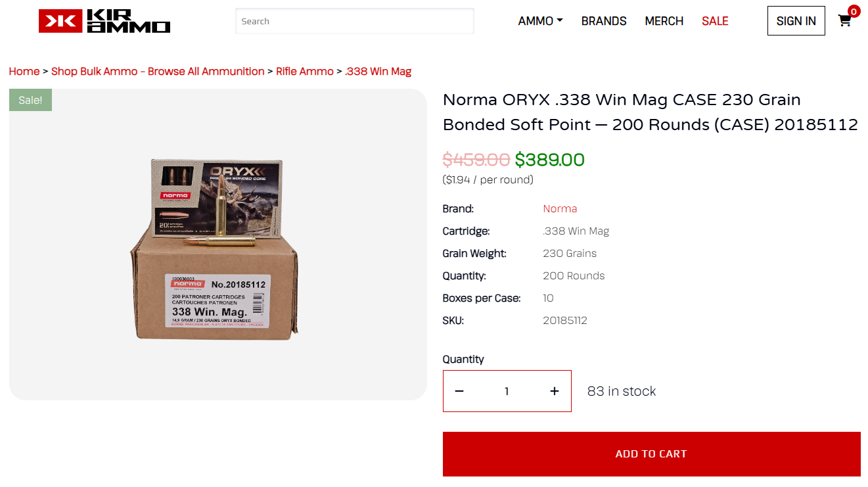Click the Norma ORYX product image
Image resolution: width=868 pixels, height=487 pixels.
(x=215, y=249)
